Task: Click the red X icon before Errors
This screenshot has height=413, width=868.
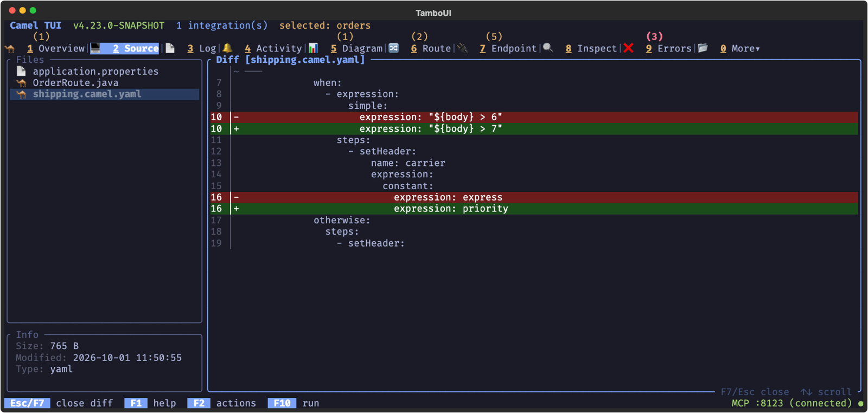Action: tap(629, 48)
